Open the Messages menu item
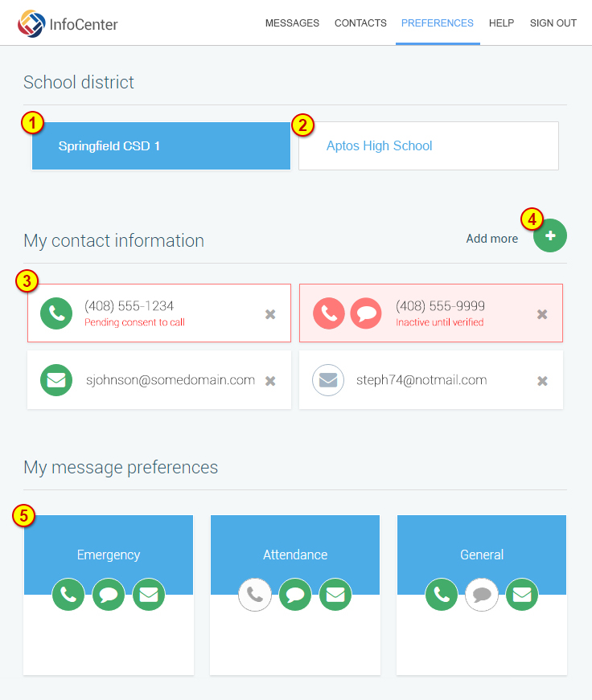Image resolution: width=592 pixels, height=700 pixels. [x=292, y=23]
